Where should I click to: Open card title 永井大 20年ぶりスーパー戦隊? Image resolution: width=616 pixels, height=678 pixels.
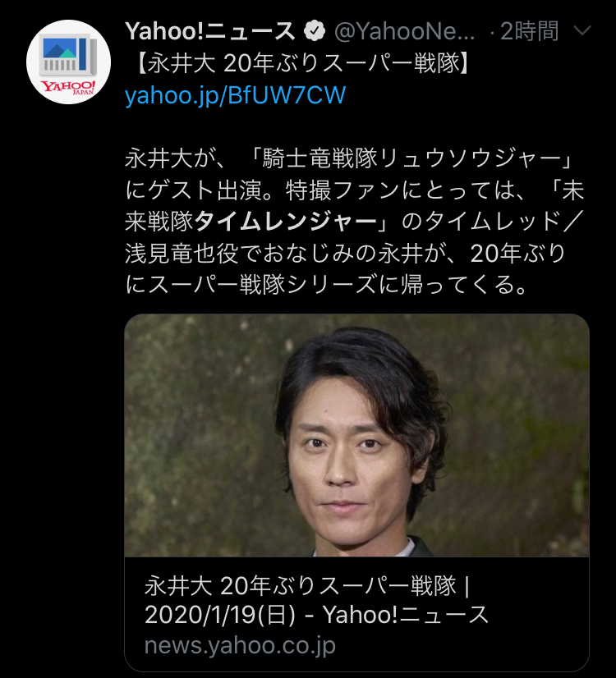(307, 586)
